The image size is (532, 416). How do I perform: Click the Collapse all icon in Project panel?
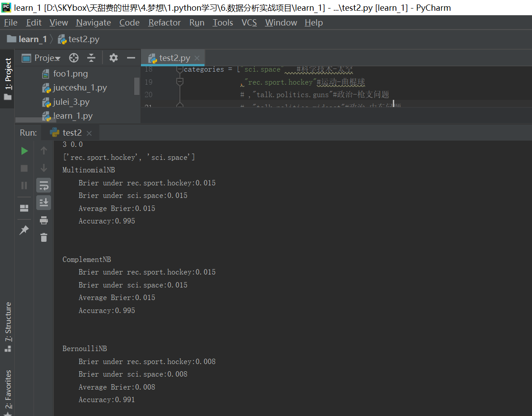tap(91, 58)
